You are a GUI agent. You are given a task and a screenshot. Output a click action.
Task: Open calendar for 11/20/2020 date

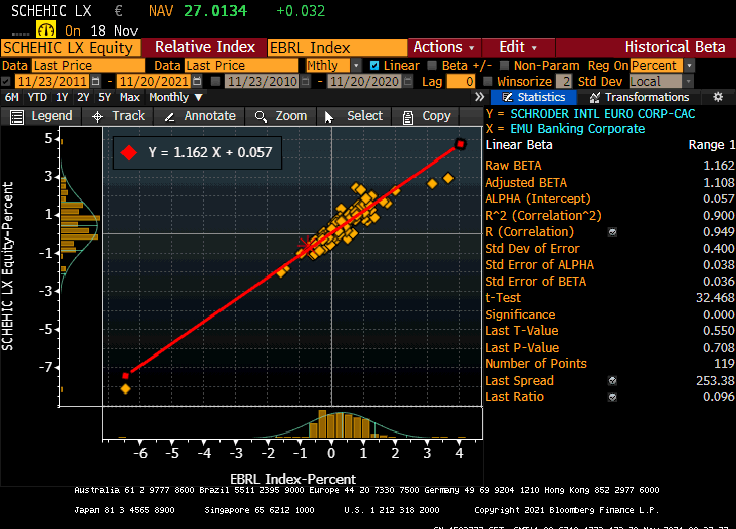click(408, 82)
